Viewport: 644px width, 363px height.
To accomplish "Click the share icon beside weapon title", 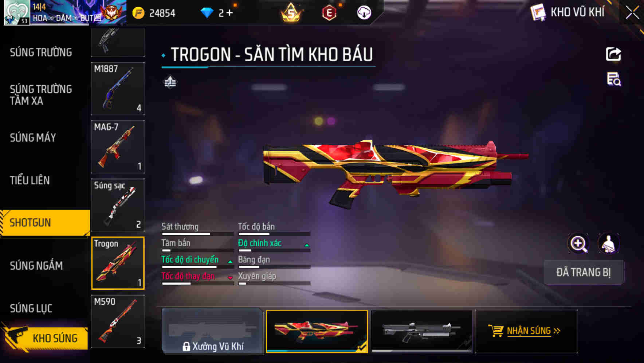I will pos(613,54).
